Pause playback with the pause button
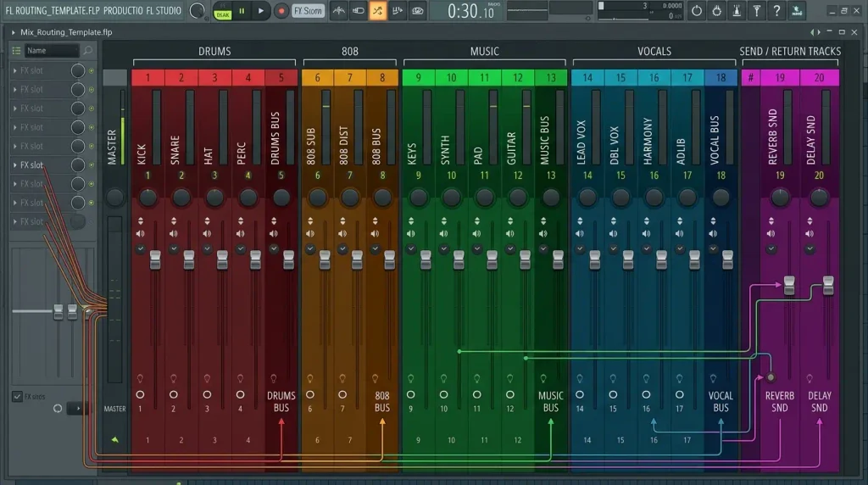The height and width of the screenshot is (485, 868). click(242, 10)
